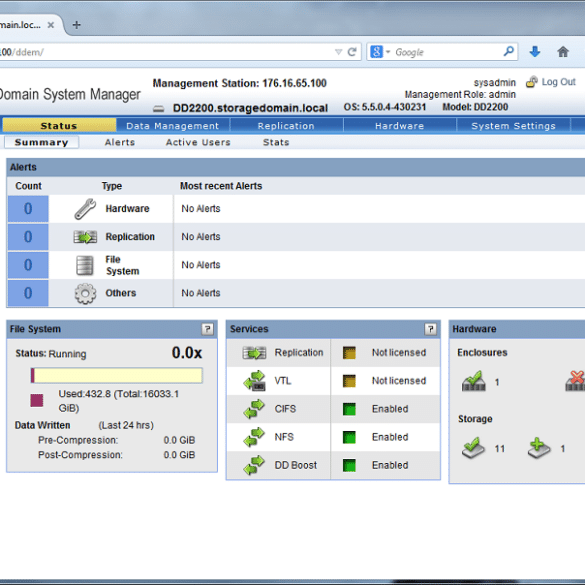Open File System panel help icon
This screenshot has width=585, height=585.
click(207, 329)
